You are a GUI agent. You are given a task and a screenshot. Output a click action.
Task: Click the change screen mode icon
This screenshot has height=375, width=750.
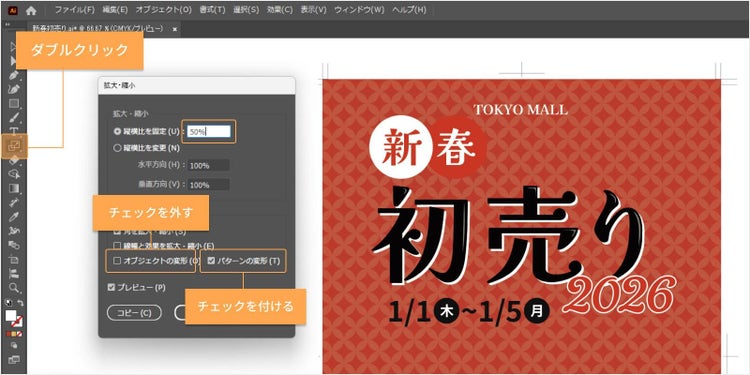pos(14,359)
